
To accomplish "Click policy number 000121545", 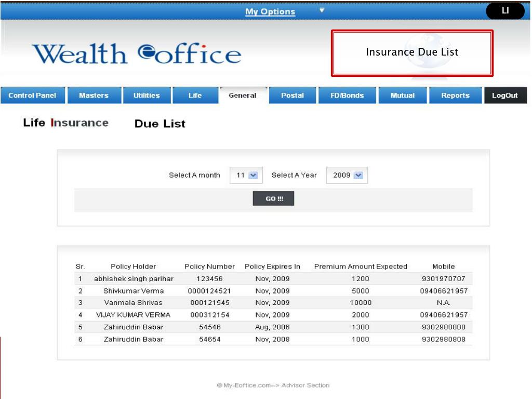I will pos(210,303).
